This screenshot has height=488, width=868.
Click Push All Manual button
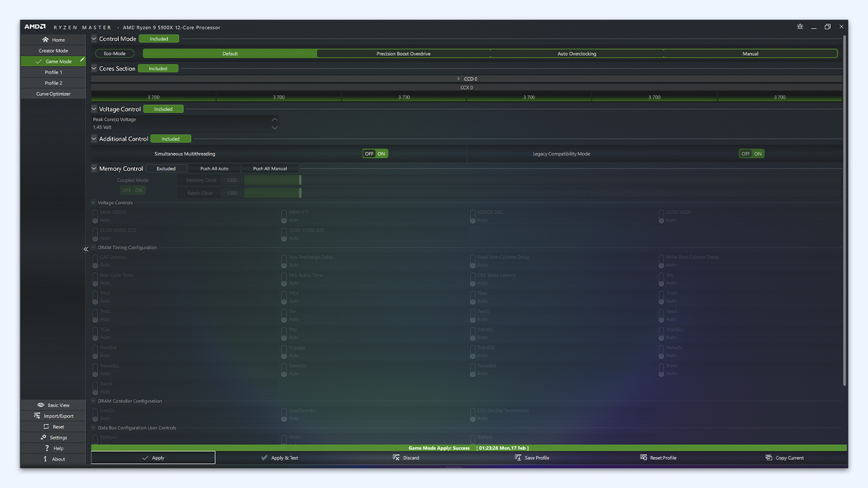point(270,169)
